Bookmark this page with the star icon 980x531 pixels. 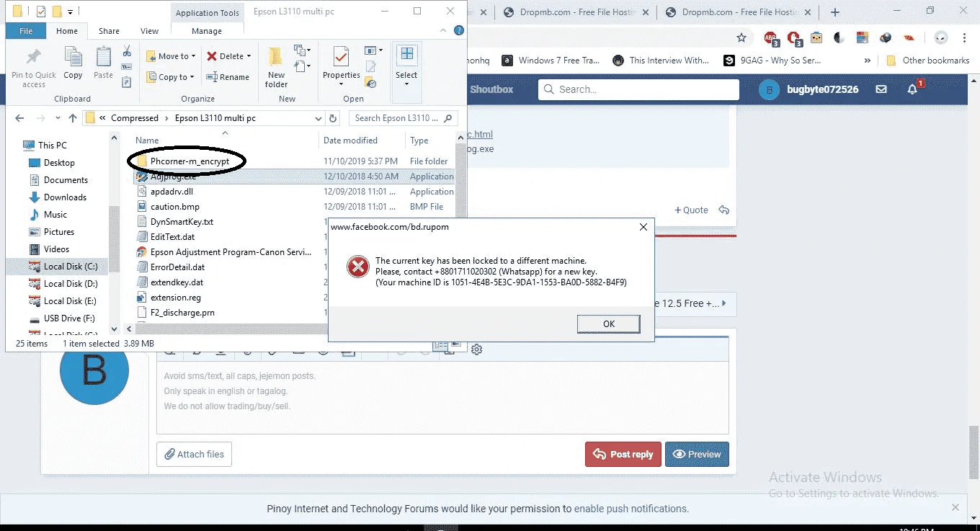tap(741, 37)
